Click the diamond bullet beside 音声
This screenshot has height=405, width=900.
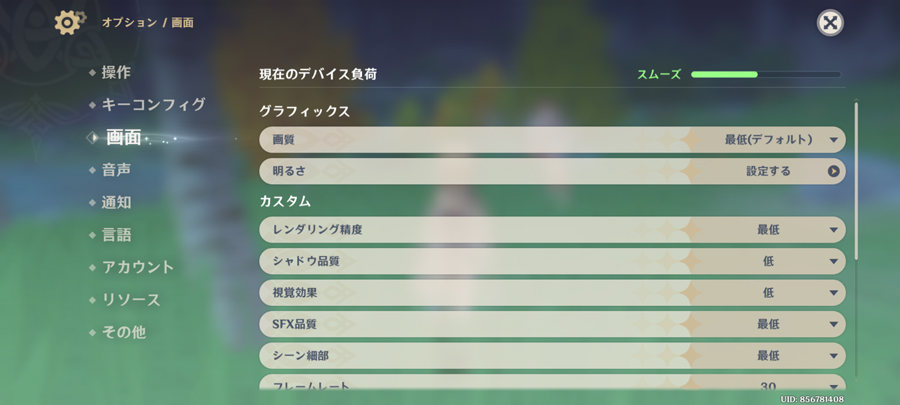[92, 170]
